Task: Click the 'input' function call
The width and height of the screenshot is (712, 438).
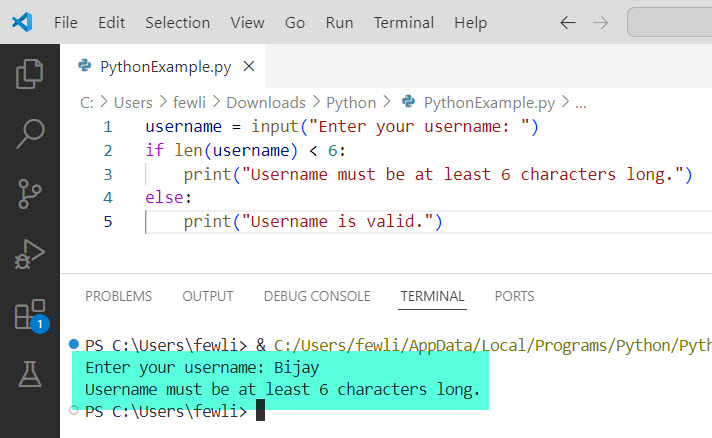Action: coord(275,127)
